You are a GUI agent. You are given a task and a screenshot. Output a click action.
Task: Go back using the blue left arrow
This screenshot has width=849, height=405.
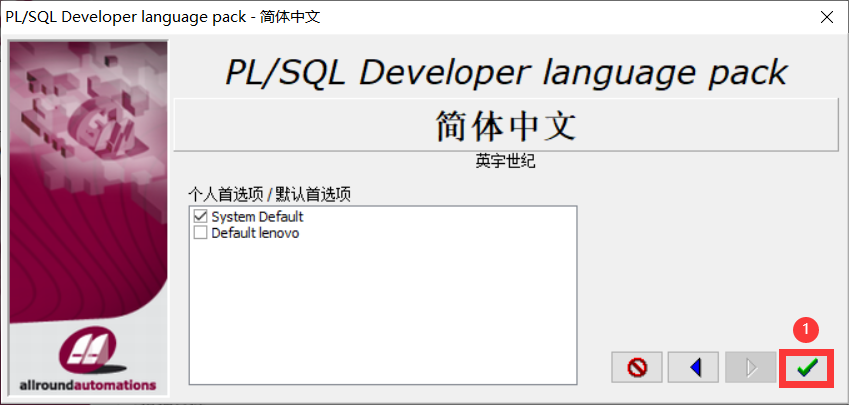(x=694, y=368)
